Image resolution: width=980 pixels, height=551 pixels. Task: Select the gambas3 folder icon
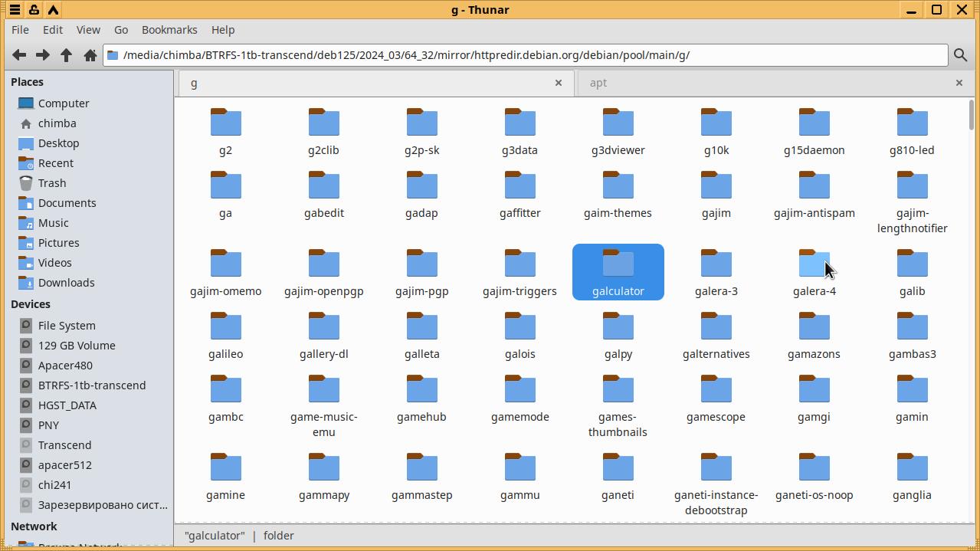click(913, 326)
